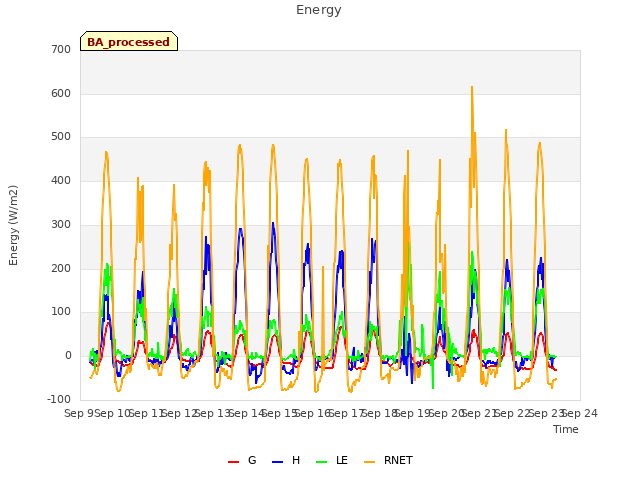The height and width of the screenshot is (480, 640).
Task: Click the 600 y-axis tick label
Action: click(x=61, y=93)
